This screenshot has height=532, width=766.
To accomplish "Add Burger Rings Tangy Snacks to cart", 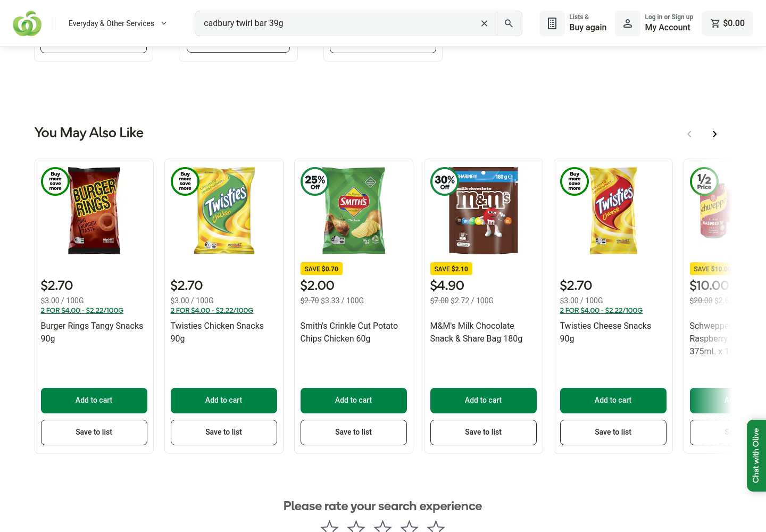I will (x=94, y=400).
